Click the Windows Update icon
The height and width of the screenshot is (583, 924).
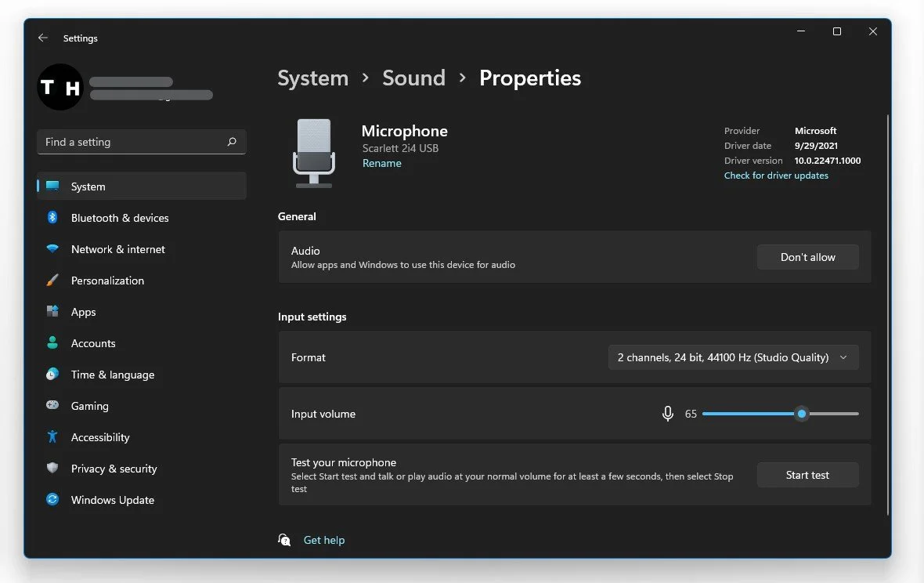[52, 500]
